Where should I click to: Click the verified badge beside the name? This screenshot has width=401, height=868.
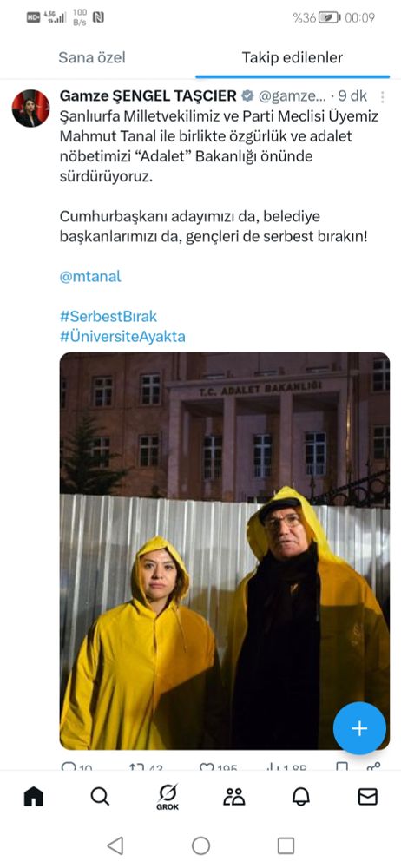pyautogui.click(x=247, y=95)
